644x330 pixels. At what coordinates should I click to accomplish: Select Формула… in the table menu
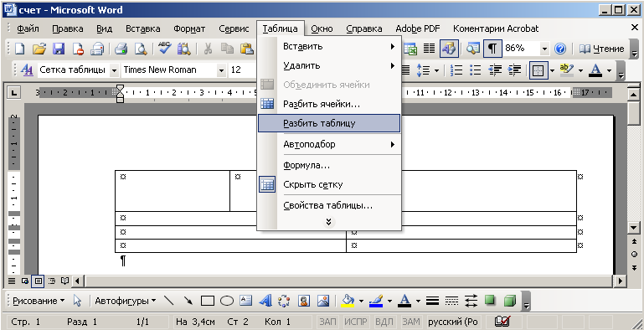[329, 165]
